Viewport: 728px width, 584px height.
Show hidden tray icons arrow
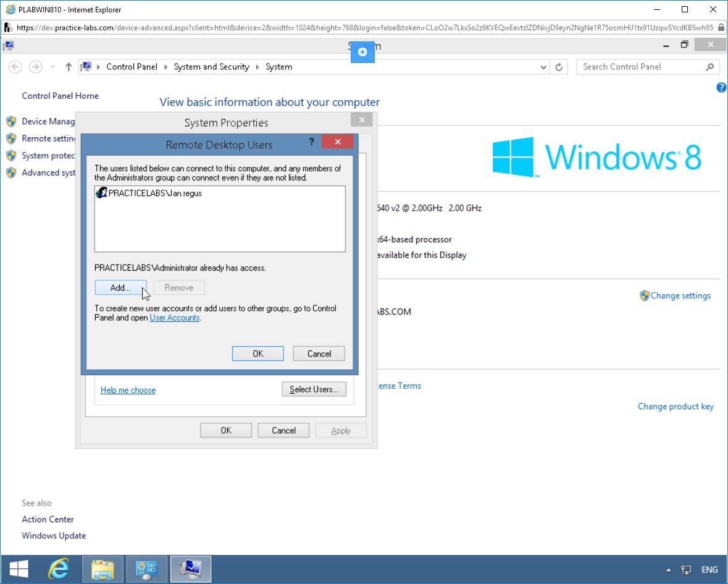668,570
